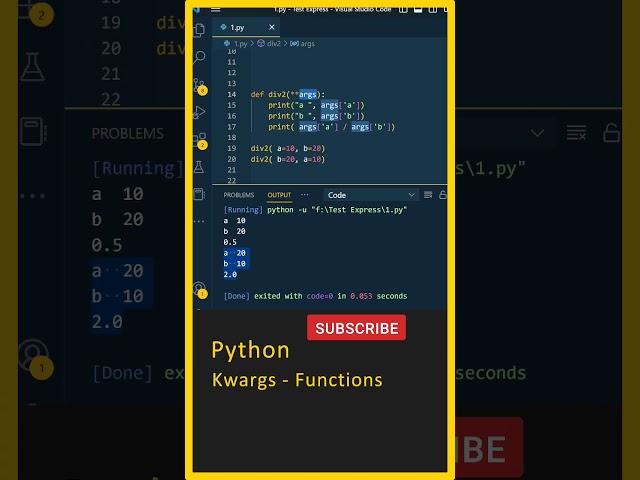Toggle panel layout icon in VS Code title bar

pyautogui.click(x=418, y=10)
